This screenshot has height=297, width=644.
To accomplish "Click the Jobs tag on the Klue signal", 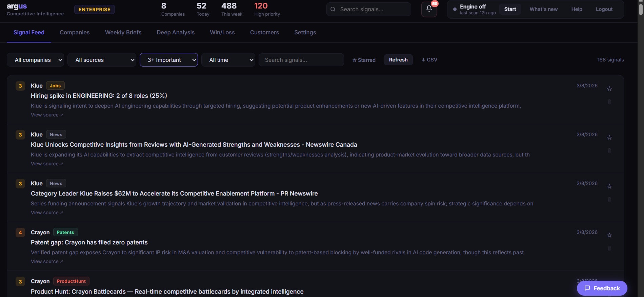I will coord(55,86).
